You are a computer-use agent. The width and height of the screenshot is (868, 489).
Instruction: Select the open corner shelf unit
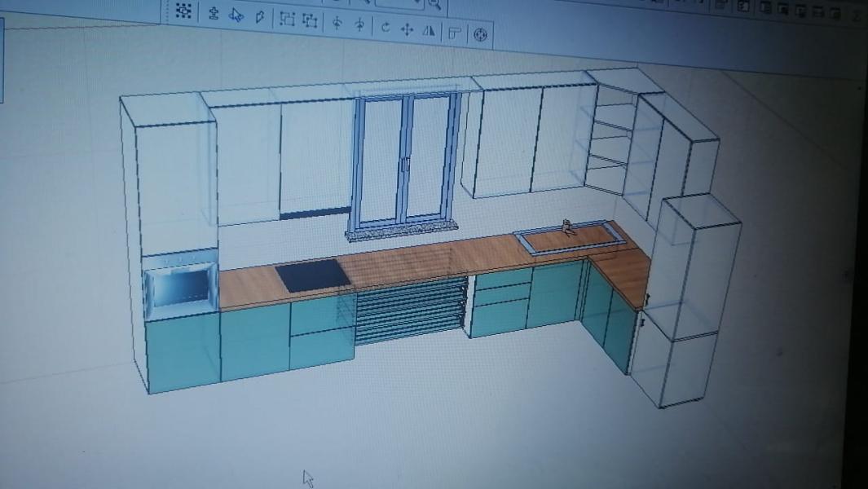tap(609, 139)
